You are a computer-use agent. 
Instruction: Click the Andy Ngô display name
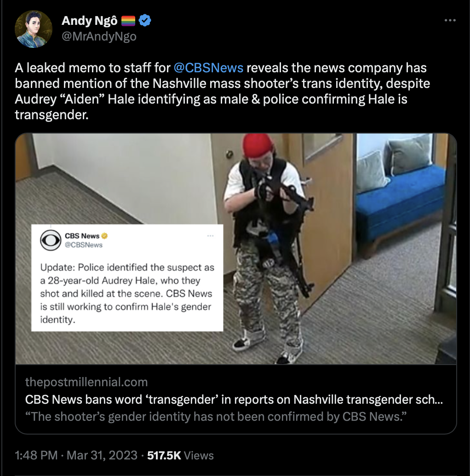click(90, 21)
